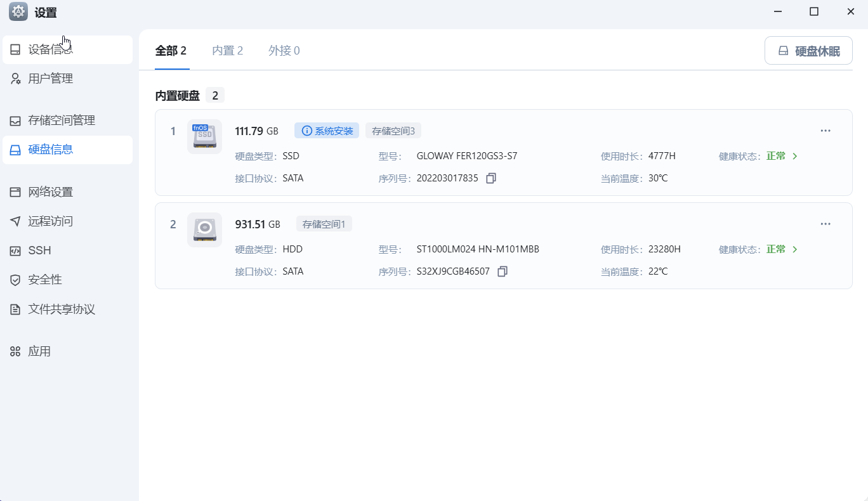Go to 存储空间管理 section
Viewport: 868px width, 501px height.
(67, 120)
